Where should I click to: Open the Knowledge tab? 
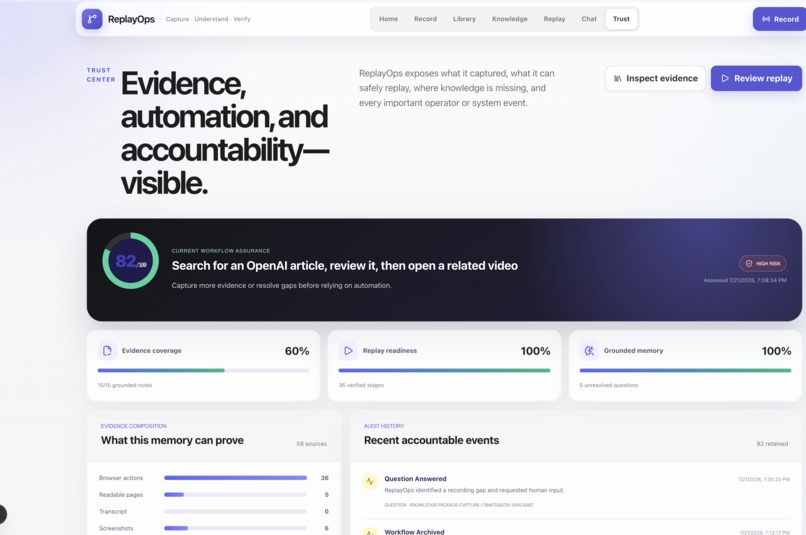(509, 19)
